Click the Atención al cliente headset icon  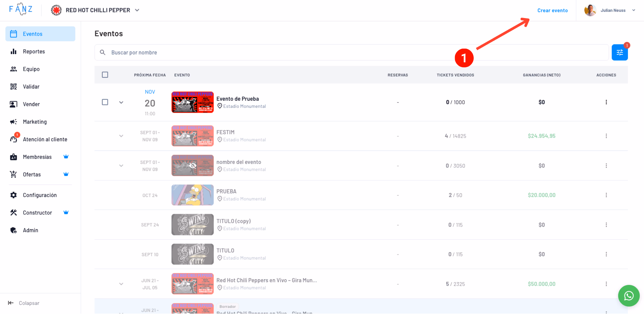coord(14,139)
